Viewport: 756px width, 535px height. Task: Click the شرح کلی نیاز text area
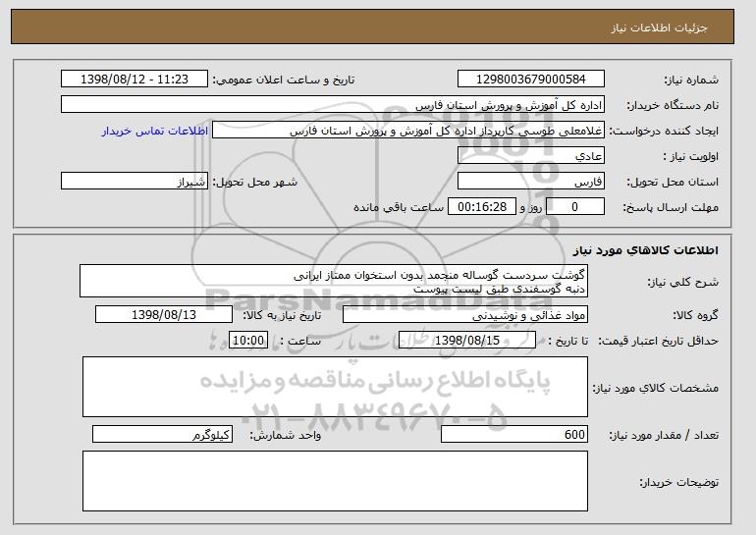coord(334,281)
